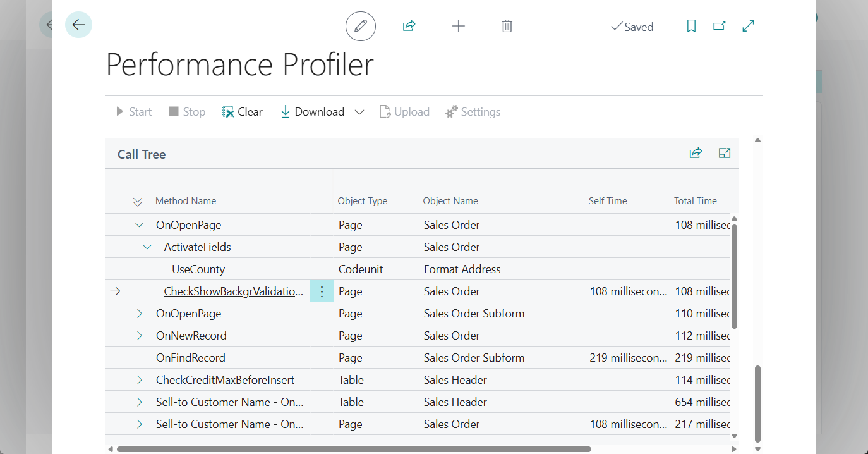Click the bookmark icon
Viewport: 868px width, 454px height.
coord(691,27)
